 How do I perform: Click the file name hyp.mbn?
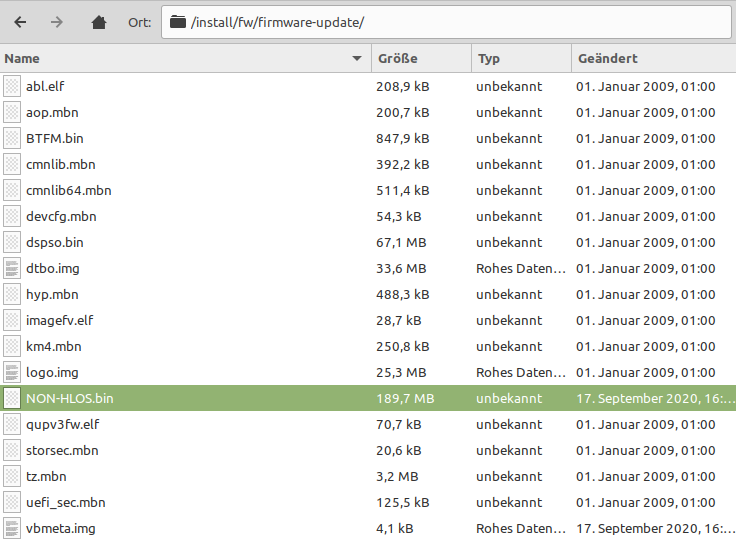[x=52, y=295]
